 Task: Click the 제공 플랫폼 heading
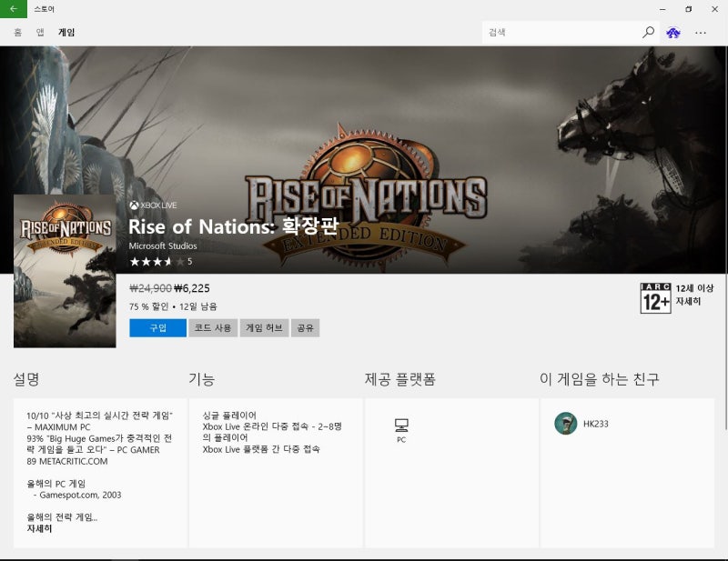(399, 379)
